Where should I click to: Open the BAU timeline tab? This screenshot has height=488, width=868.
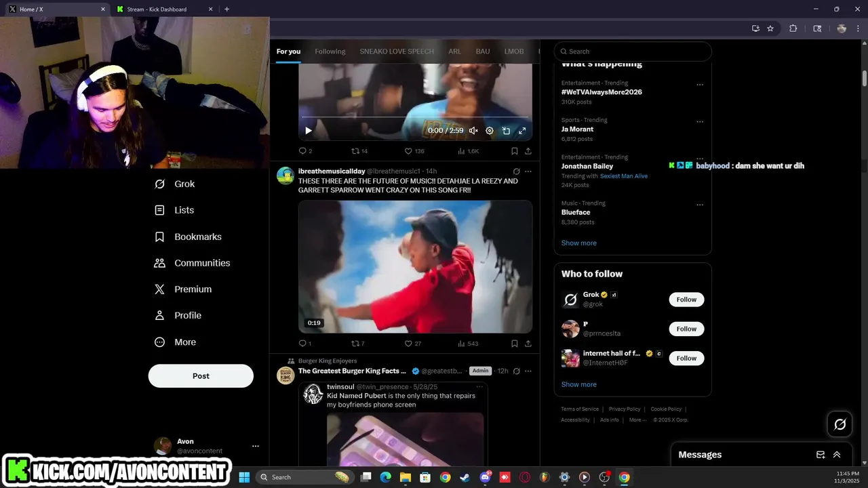click(x=483, y=52)
